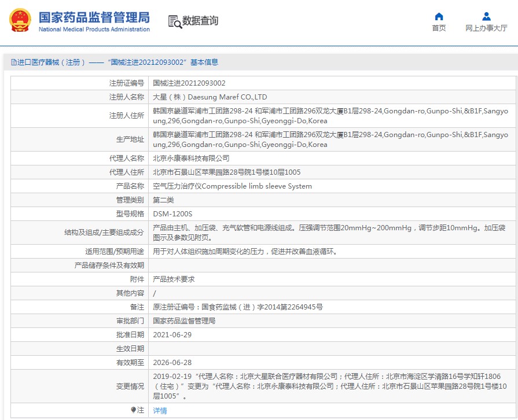This screenshot has width=518, height=420.
Task: Click the 适用范围/预期用途 label
Action: tap(115, 252)
